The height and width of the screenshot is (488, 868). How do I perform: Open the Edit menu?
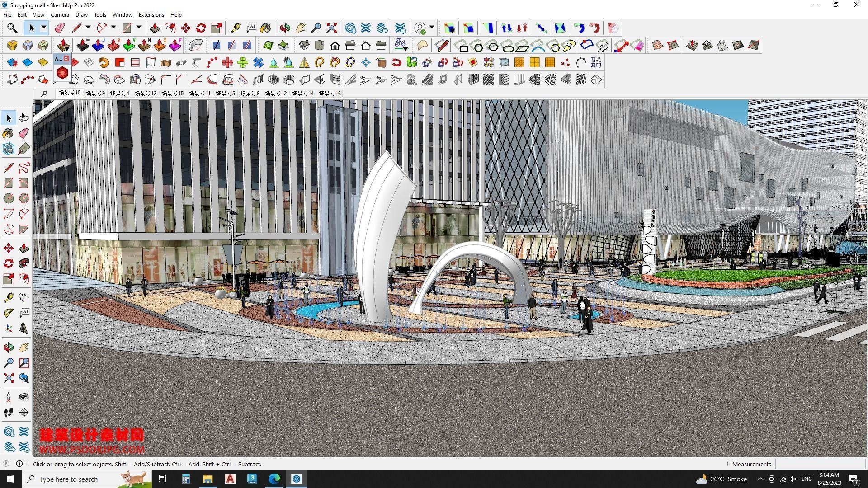(x=22, y=15)
